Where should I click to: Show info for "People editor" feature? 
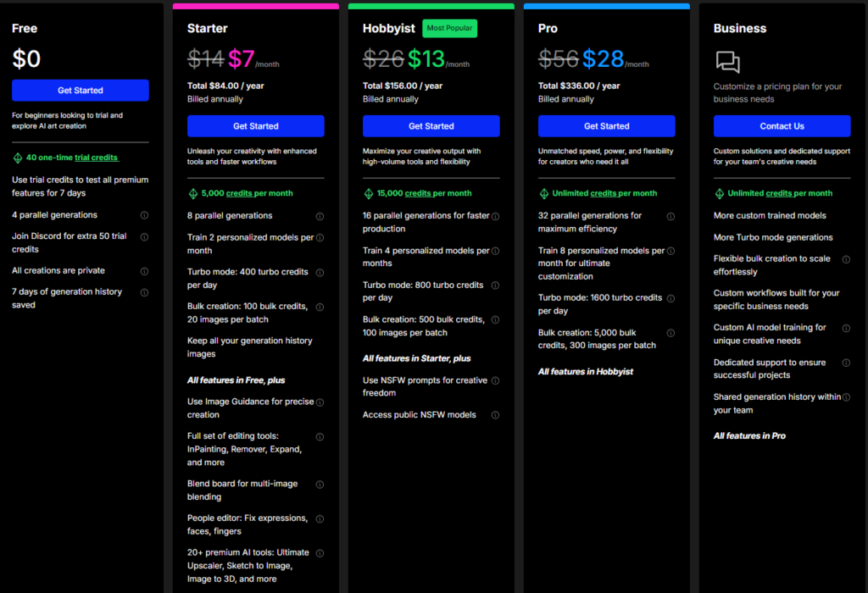(x=320, y=519)
